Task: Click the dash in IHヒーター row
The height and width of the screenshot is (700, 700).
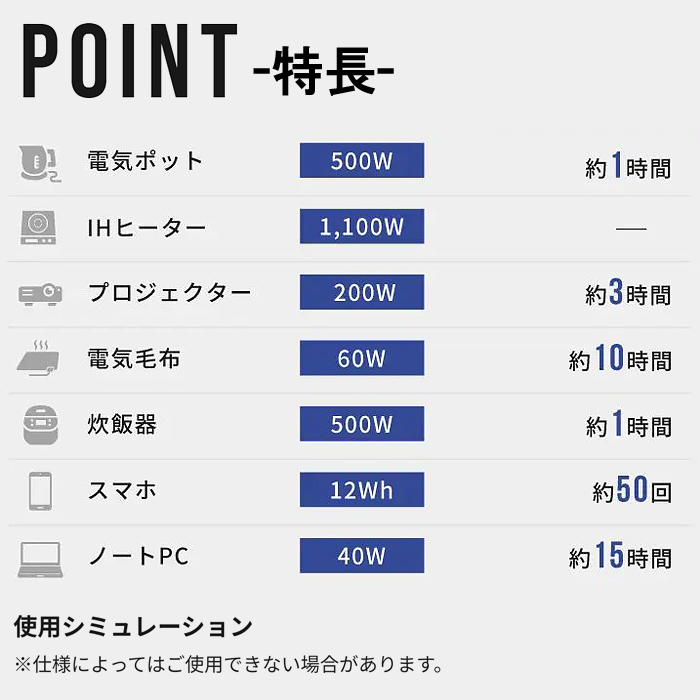Action: (x=631, y=229)
